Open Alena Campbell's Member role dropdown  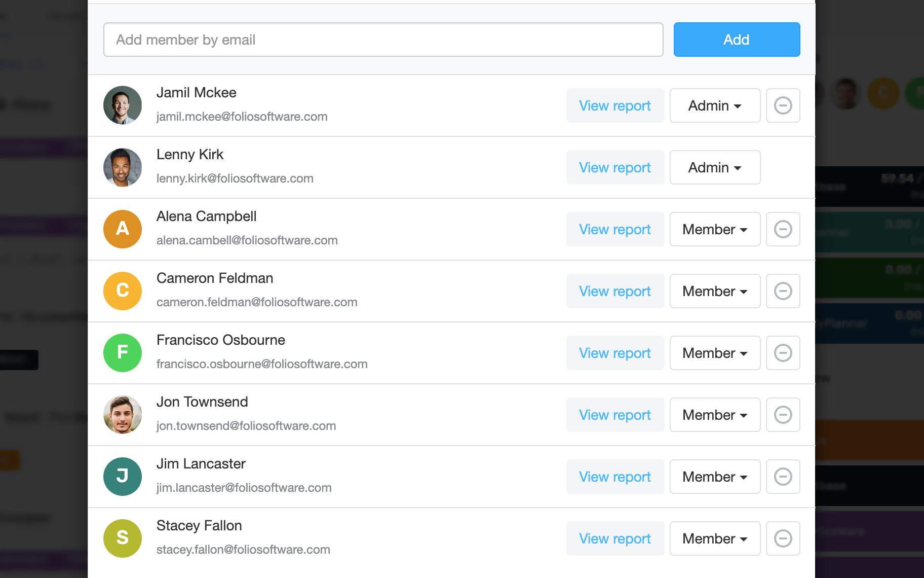point(715,229)
